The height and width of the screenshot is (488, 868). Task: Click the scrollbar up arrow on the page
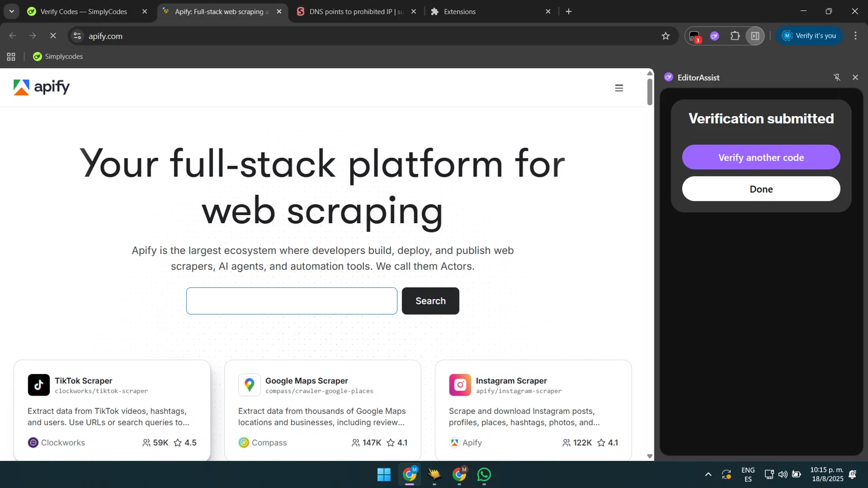pyautogui.click(x=650, y=73)
